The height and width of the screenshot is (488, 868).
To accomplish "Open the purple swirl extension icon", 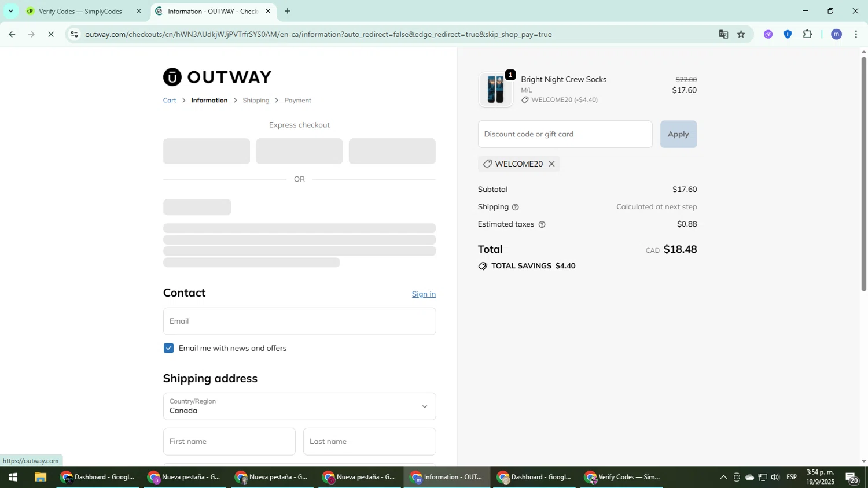I will [x=768, y=34].
